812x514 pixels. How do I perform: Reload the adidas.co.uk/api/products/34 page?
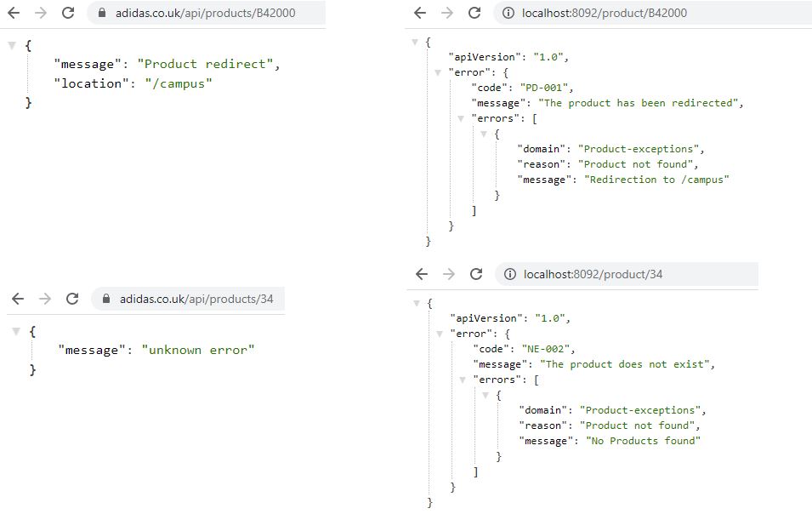pyautogui.click(x=72, y=299)
